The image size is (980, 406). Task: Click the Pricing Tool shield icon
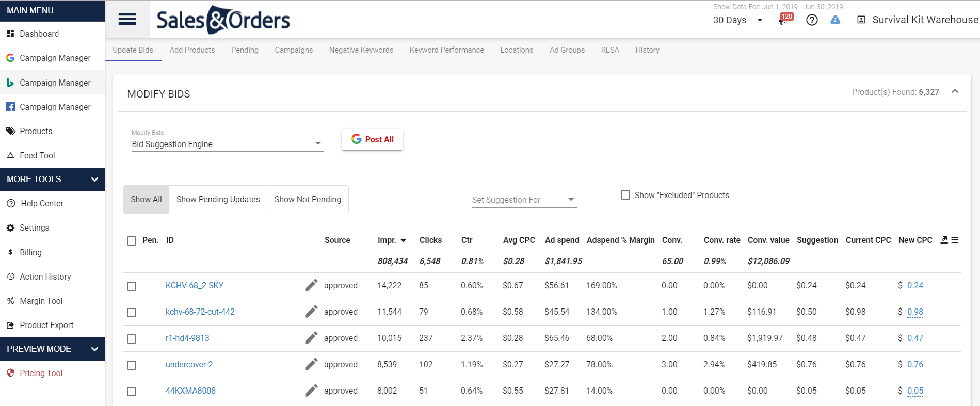click(10, 373)
